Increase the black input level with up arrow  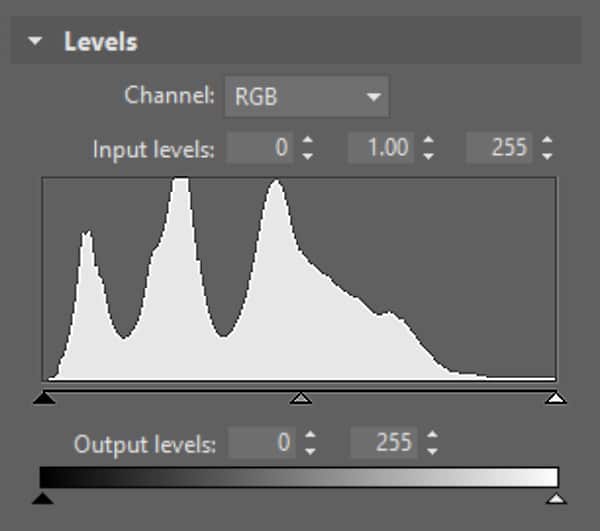coord(308,140)
